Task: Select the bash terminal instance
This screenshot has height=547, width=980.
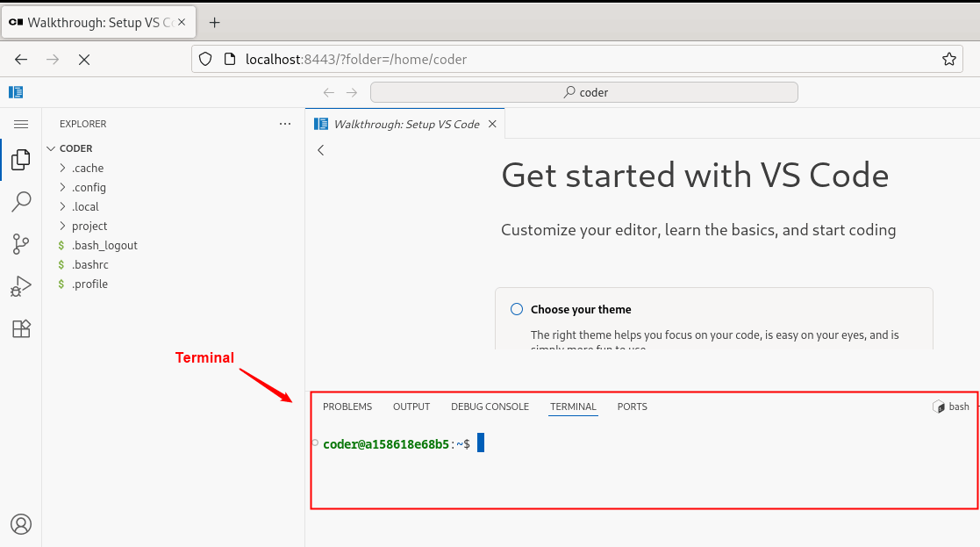Action: click(951, 407)
